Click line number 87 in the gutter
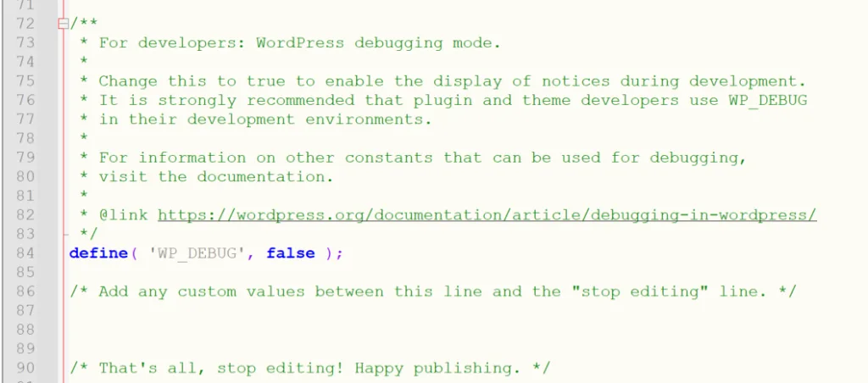Image resolution: width=868 pixels, height=383 pixels. coord(25,310)
